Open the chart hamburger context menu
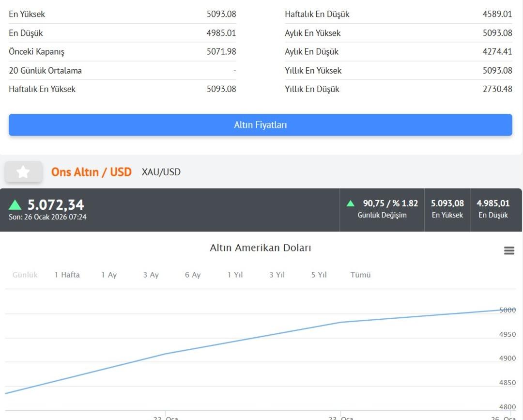The width and height of the screenshot is (523, 420). (509, 250)
